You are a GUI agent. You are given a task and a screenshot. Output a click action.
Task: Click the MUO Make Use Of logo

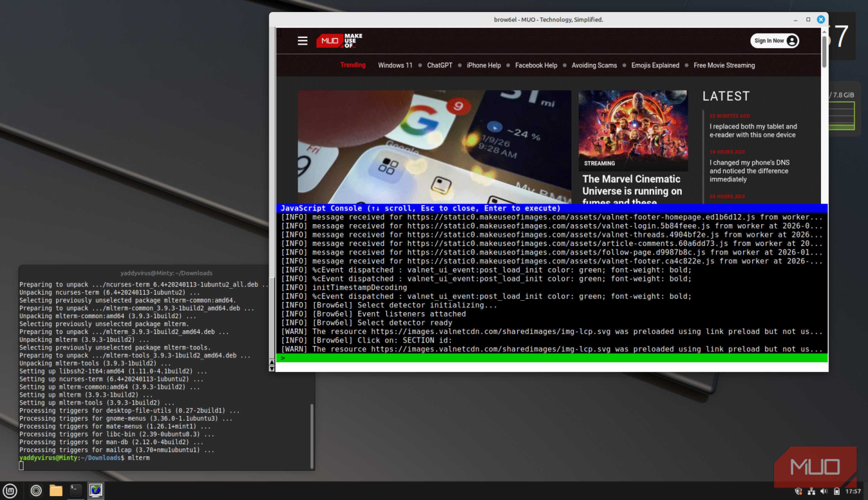(339, 40)
